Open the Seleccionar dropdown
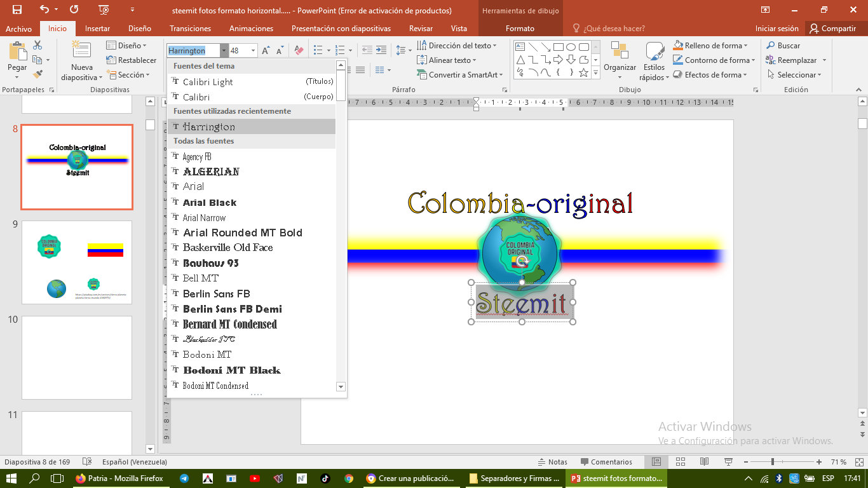This screenshot has width=868, height=488. coord(794,74)
